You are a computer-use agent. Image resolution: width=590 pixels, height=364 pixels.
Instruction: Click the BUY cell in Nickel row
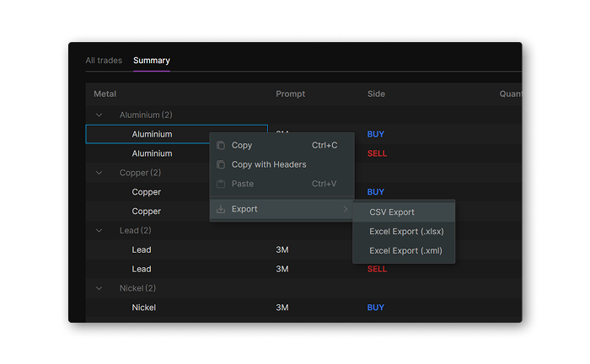tap(375, 308)
